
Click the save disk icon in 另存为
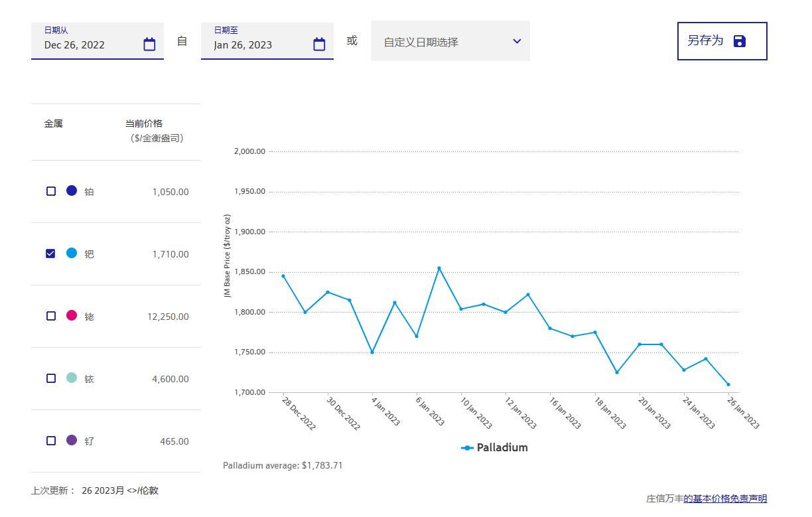point(740,41)
